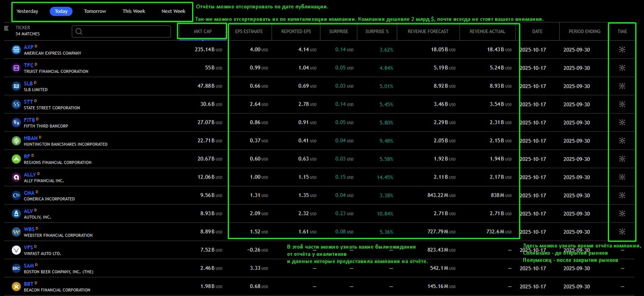Click the Boston Beer Company logo
Screen dimensions: 644x296
pyautogui.click(x=16, y=269)
